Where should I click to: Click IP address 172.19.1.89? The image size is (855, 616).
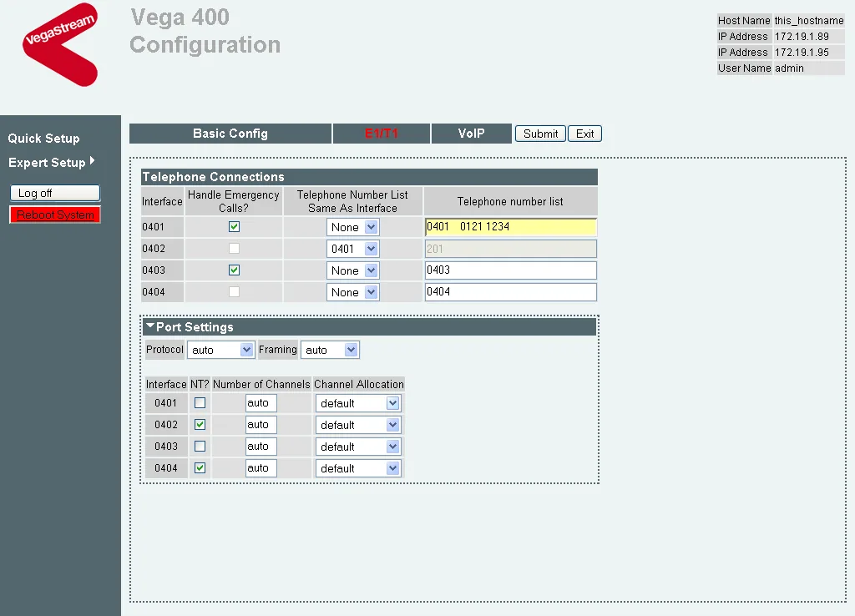coord(802,37)
